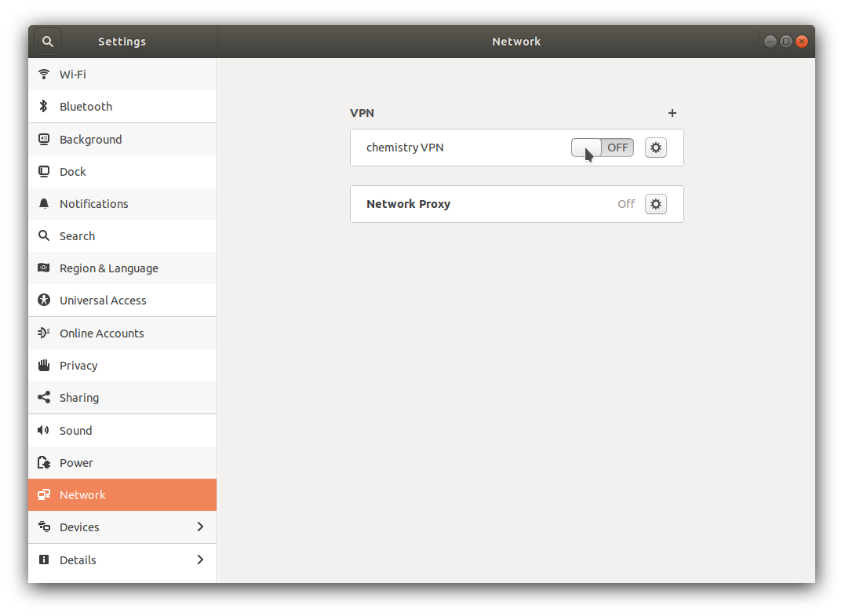This screenshot has height=616, width=845.
Task: Select the Sharing label
Action: [79, 398]
